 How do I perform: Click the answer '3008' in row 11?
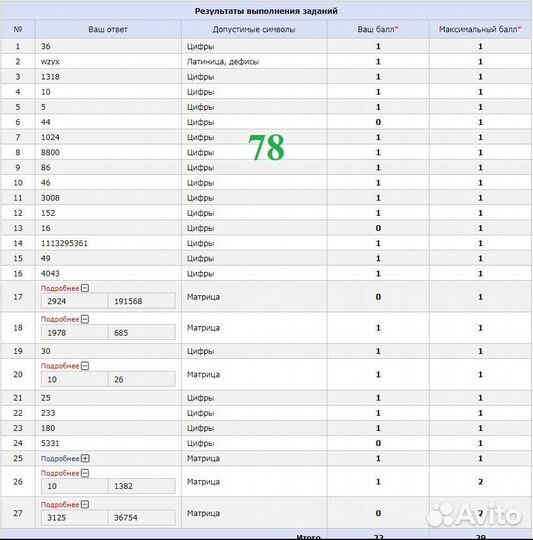pos(50,198)
